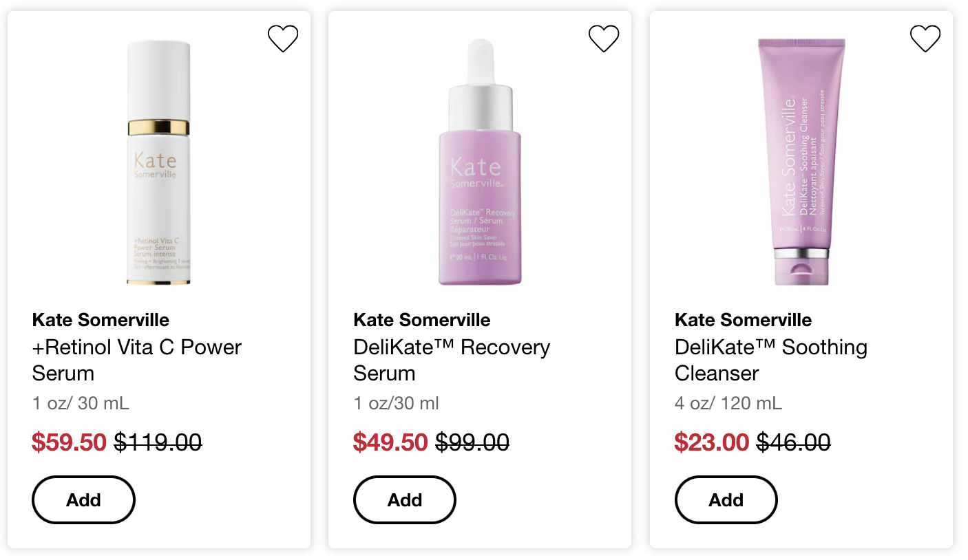Select the purple cleanser tube image
This screenshot has width=968, height=560.
pos(801,162)
